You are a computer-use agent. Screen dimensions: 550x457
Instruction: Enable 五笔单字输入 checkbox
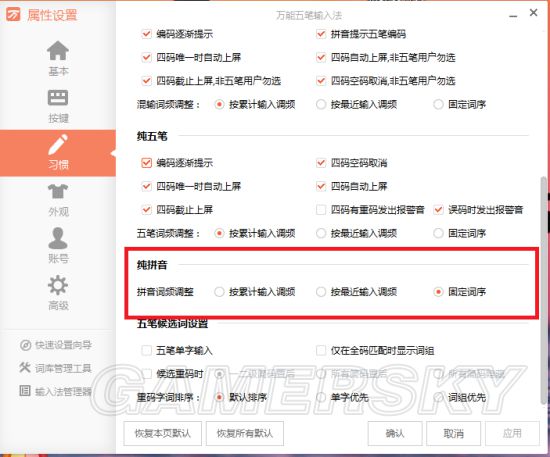pos(146,350)
